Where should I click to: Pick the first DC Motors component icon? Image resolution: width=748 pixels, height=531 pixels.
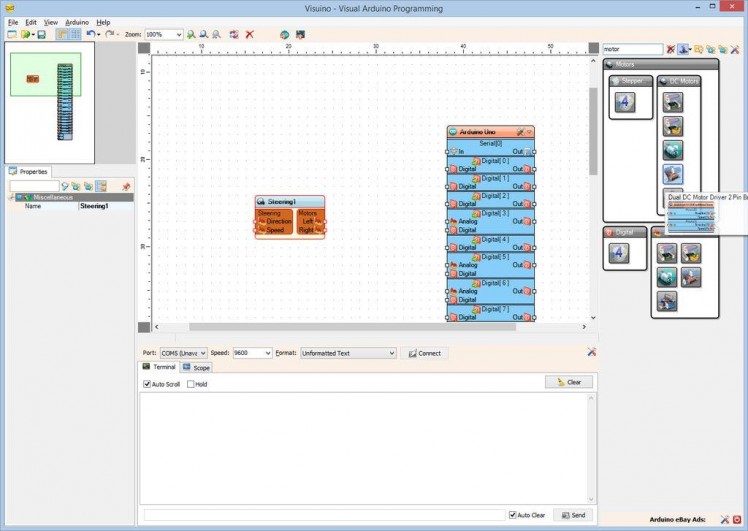673,101
